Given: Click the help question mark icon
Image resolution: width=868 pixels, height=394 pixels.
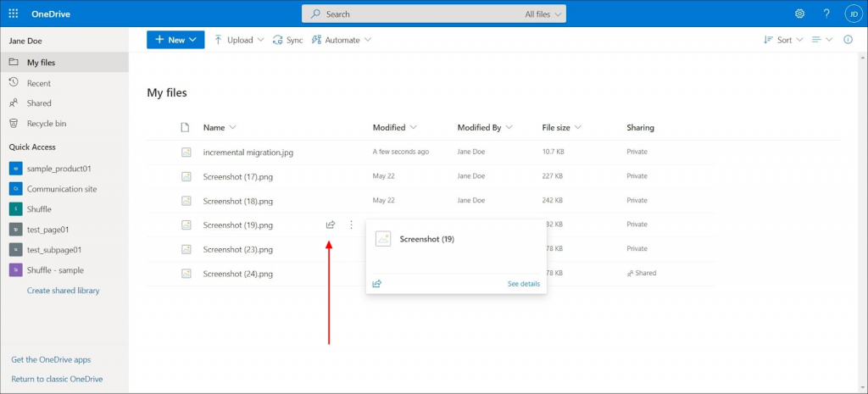Looking at the screenshot, I should click(x=826, y=14).
